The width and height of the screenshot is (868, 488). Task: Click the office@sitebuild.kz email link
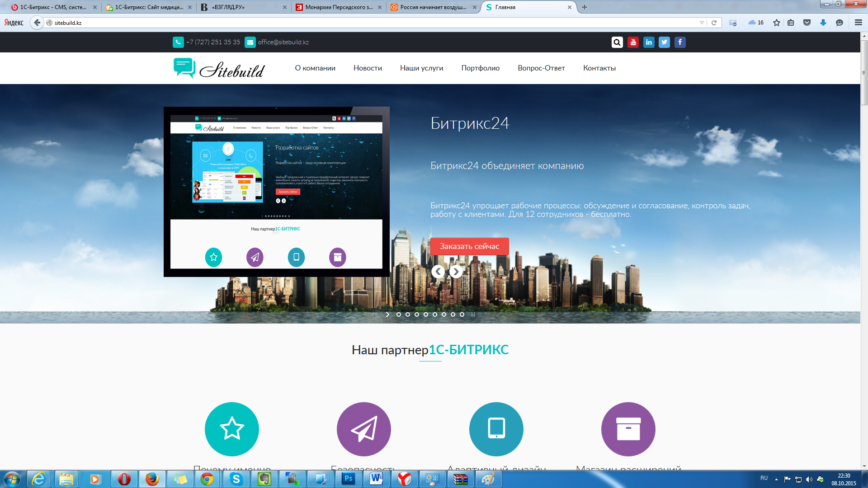coord(283,42)
